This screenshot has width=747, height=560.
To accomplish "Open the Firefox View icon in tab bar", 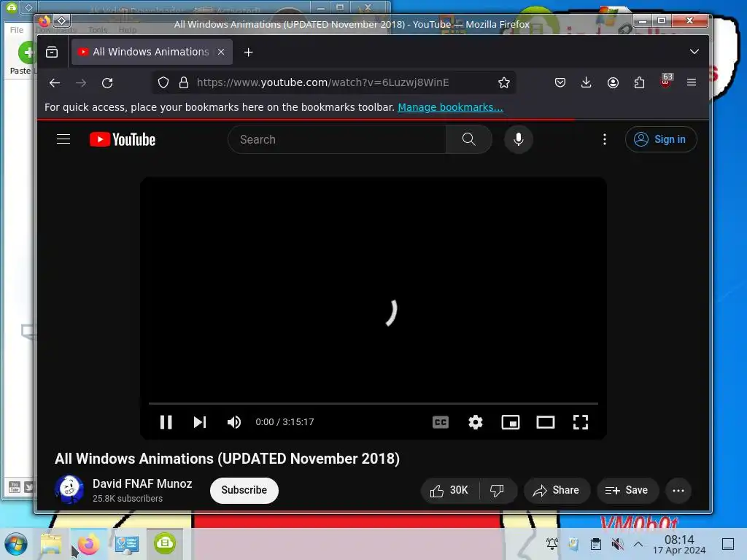I will (52, 52).
